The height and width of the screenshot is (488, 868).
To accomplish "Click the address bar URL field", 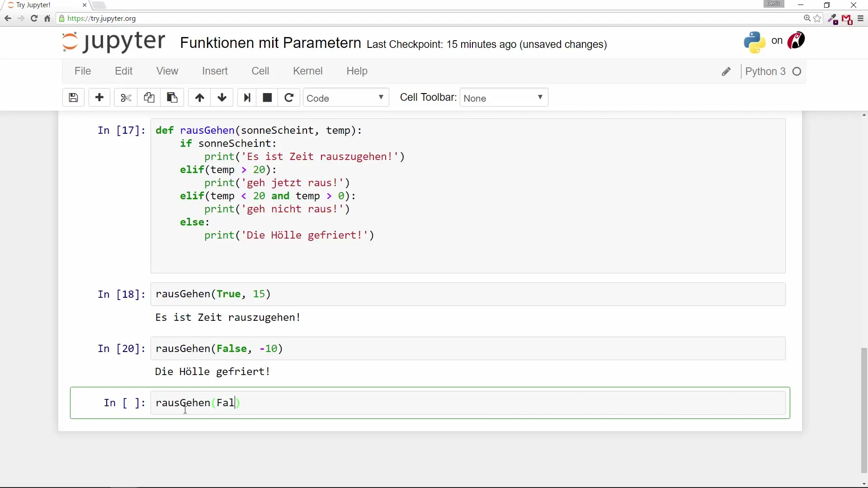I will point(429,19).
